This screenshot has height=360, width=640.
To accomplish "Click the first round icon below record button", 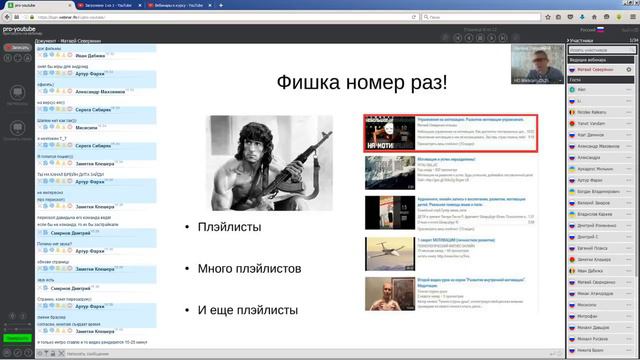I will 8,58.
